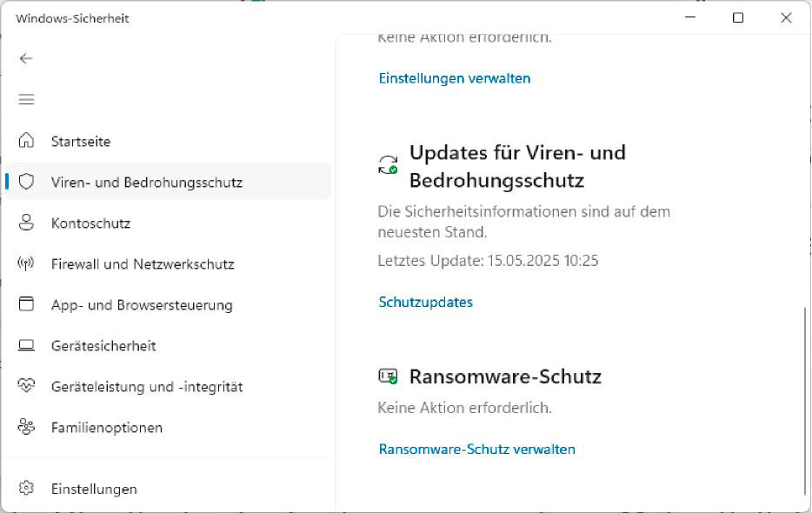
Task: Click the Familienoptionen people icon
Action: pos(26,427)
